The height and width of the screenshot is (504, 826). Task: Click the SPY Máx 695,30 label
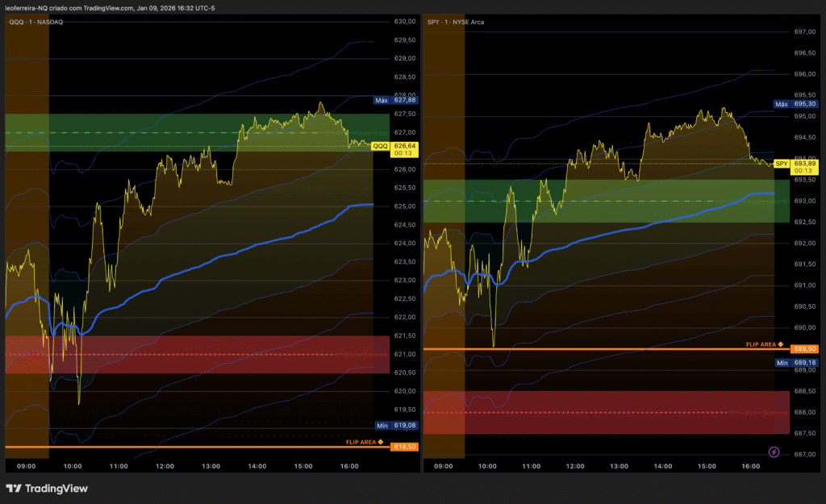pos(795,104)
